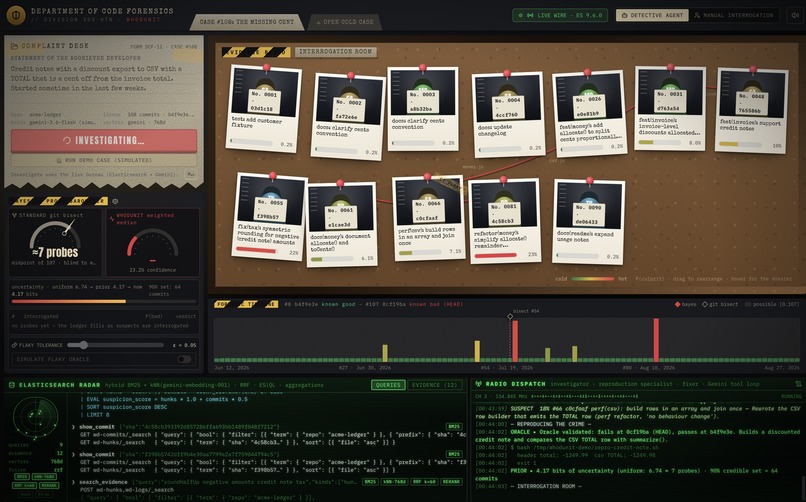
Task: Toggle the sound speaker icon
Action: click(796, 15)
